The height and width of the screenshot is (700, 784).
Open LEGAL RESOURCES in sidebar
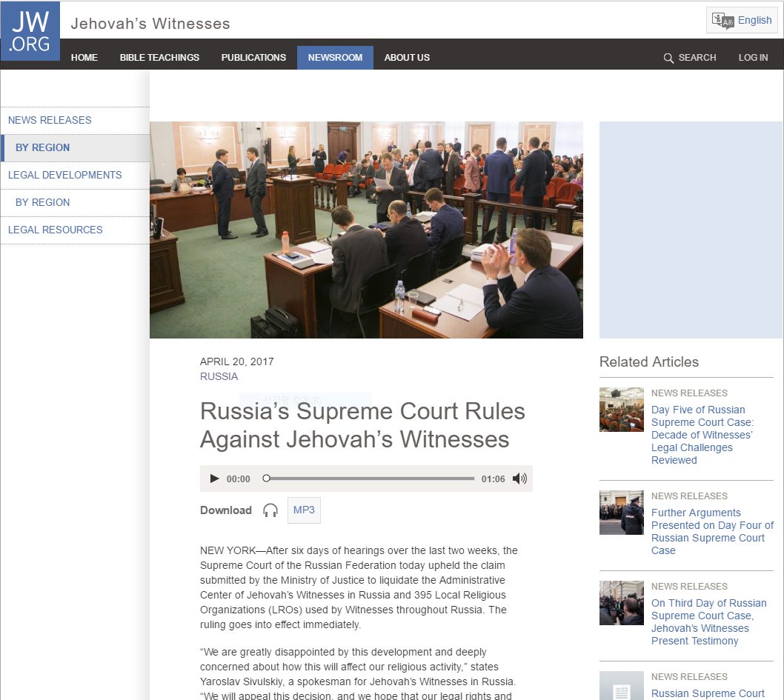[x=75, y=230]
